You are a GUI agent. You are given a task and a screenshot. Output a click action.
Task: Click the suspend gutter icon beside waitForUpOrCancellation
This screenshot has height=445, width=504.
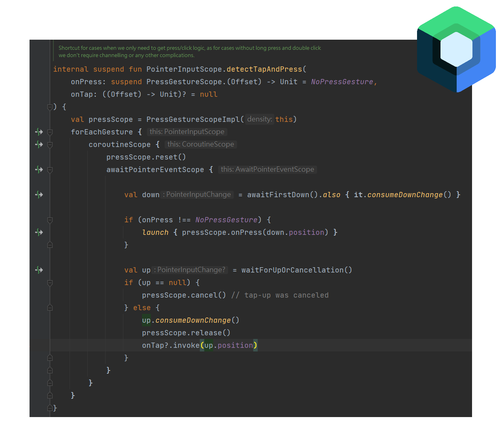pos(39,270)
